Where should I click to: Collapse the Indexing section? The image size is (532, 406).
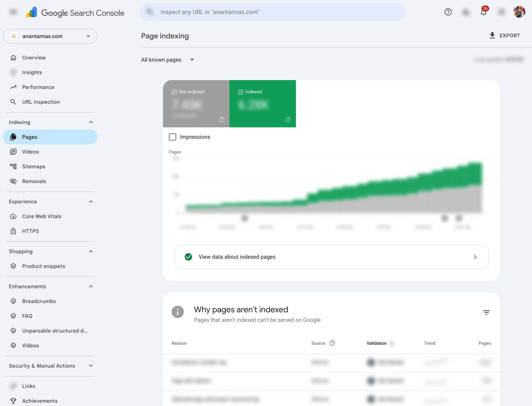91,122
